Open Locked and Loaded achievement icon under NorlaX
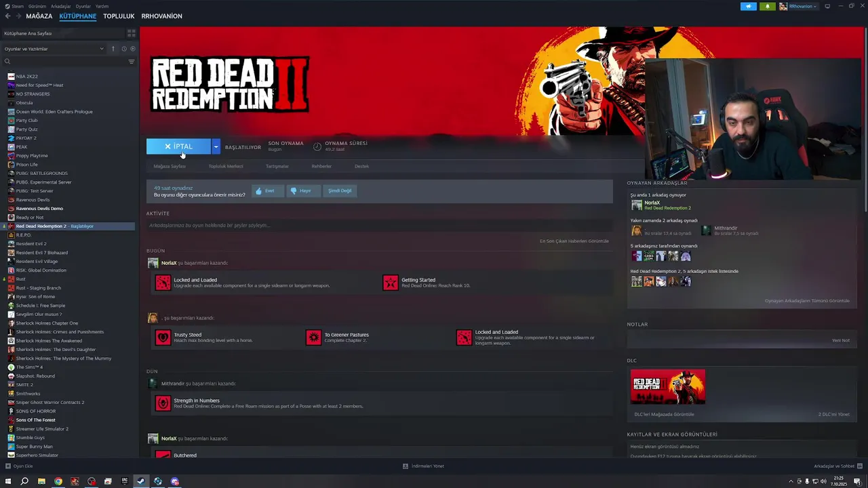The image size is (868, 488). tap(163, 283)
